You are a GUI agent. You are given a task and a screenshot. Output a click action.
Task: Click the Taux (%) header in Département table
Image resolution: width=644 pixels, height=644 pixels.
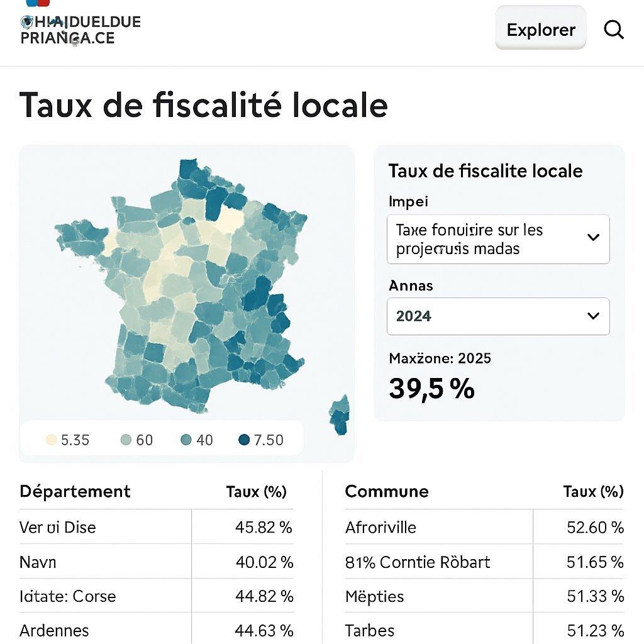click(256, 492)
